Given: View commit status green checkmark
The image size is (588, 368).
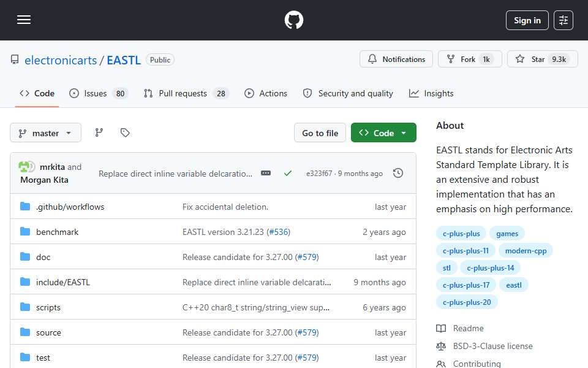Looking at the screenshot, I should pos(288,173).
